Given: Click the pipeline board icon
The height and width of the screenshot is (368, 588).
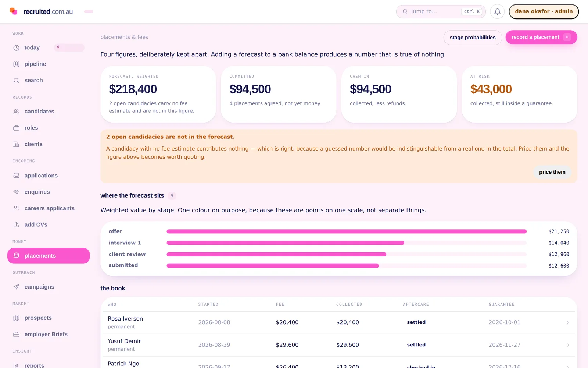Looking at the screenshot, I should [x=16, y=64].
